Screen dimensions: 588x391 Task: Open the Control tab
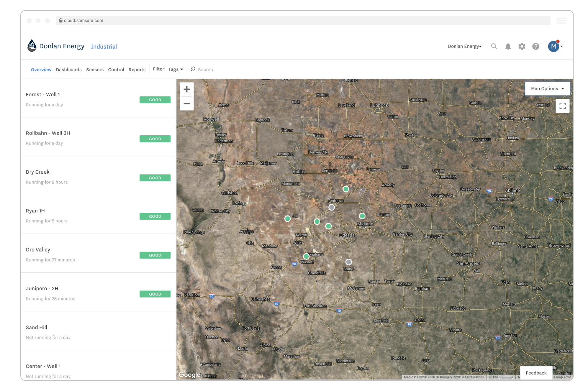coord(116,70)
